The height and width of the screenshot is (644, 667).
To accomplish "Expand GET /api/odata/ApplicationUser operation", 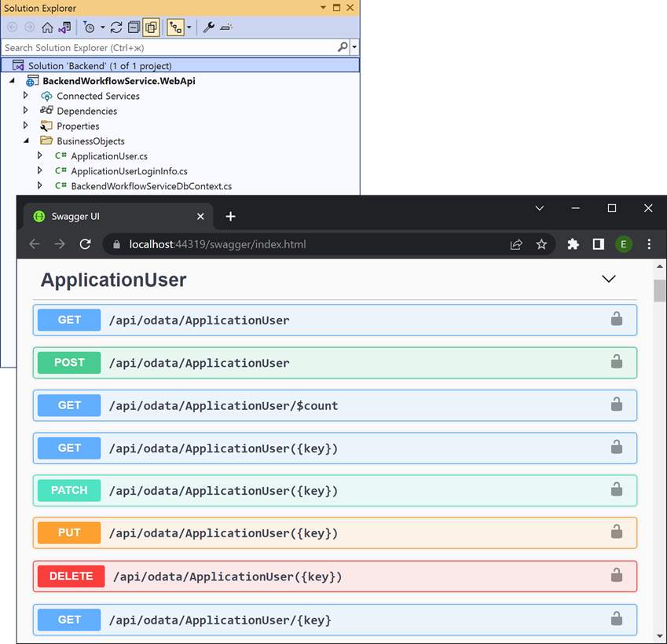I will click(x=335, y=320).
